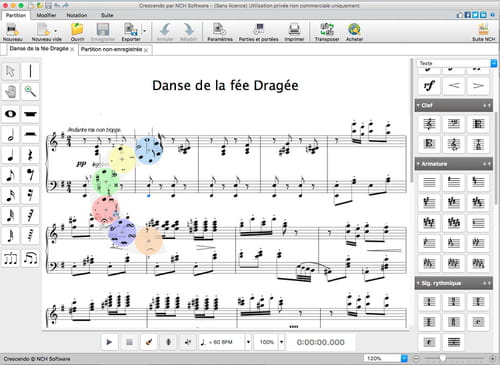Screen dimensions: 500x365
Task: Select the whole note tool
Action: (x=11, y=114)
